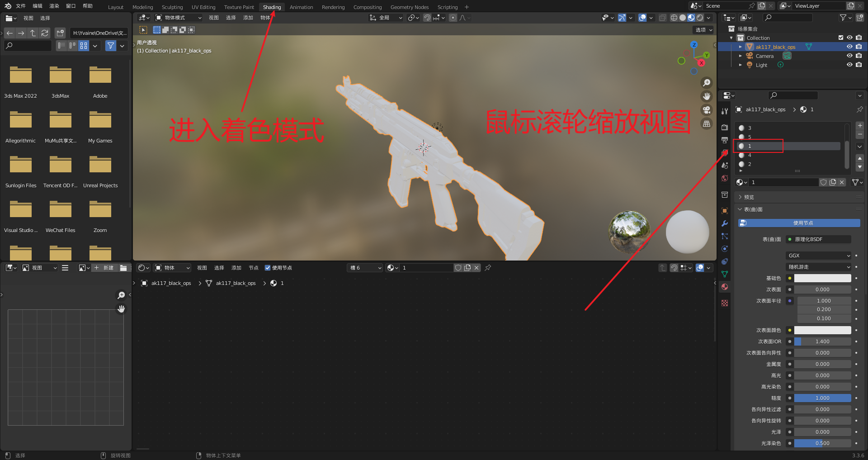Open the 物体模式 object mode dropdown
The width and height of the screenshot is (868, 460).
click(x=178, y=18)
